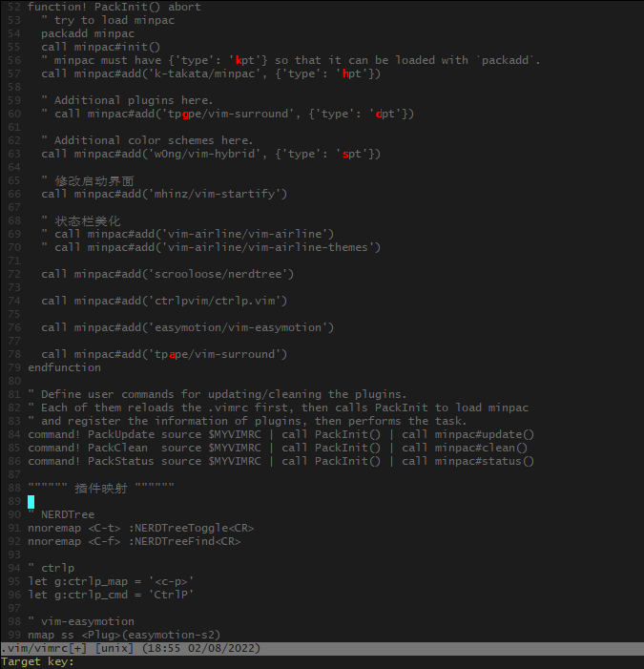Click timestamp '(18:55 02/08/2022)' in status line
This screenshot has height=669, width=644.
point(201,649)
